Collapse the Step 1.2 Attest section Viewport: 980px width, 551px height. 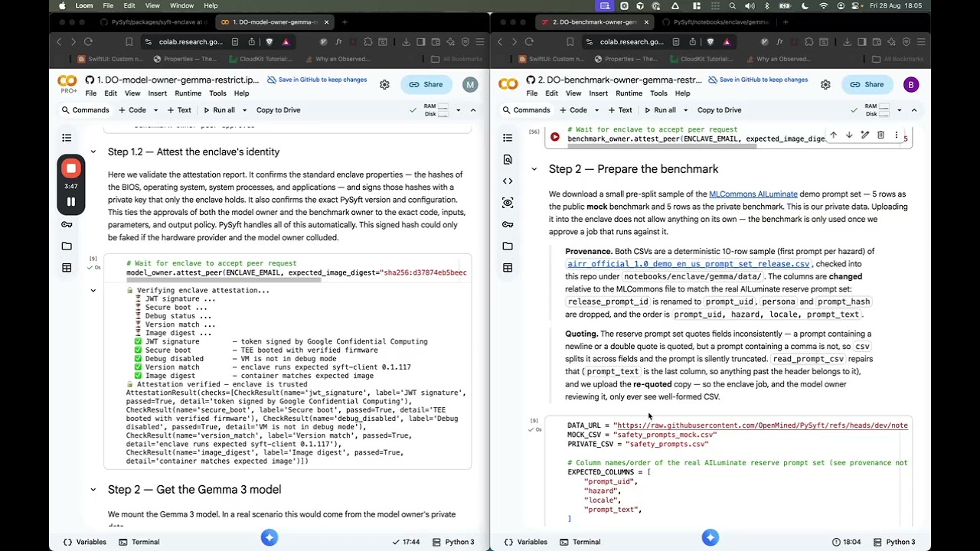click(x=93, y=152)
